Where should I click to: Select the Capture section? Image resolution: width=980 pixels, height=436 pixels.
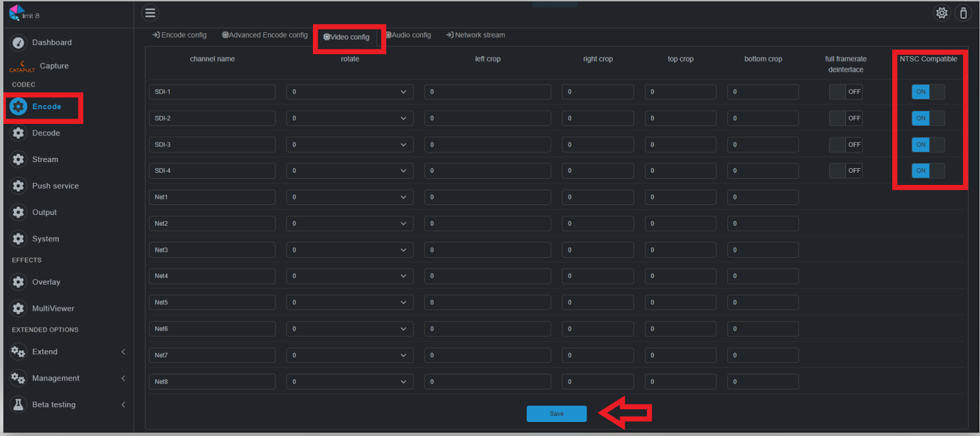tap(54, 66)
